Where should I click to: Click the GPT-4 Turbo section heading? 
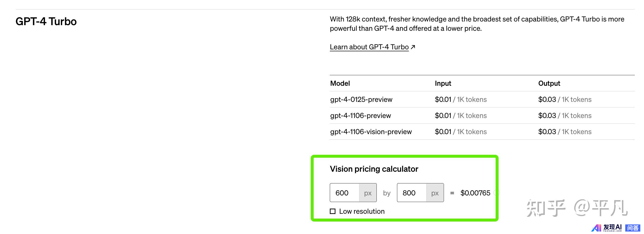click(x=46, y=21)
